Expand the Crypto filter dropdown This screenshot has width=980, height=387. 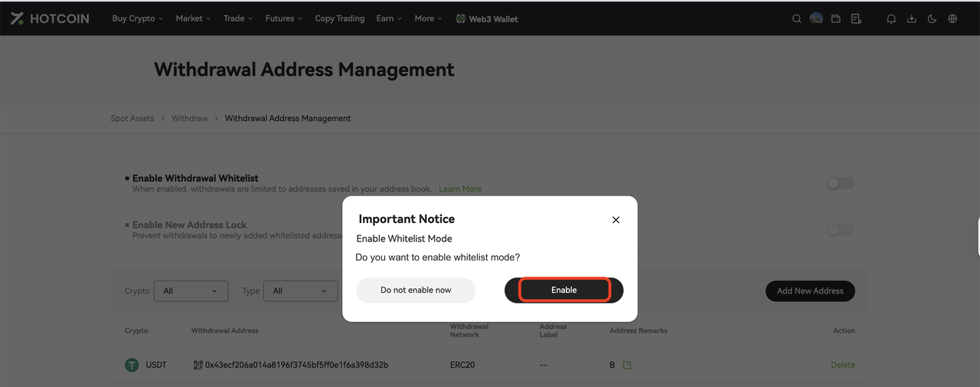(191, 290)
